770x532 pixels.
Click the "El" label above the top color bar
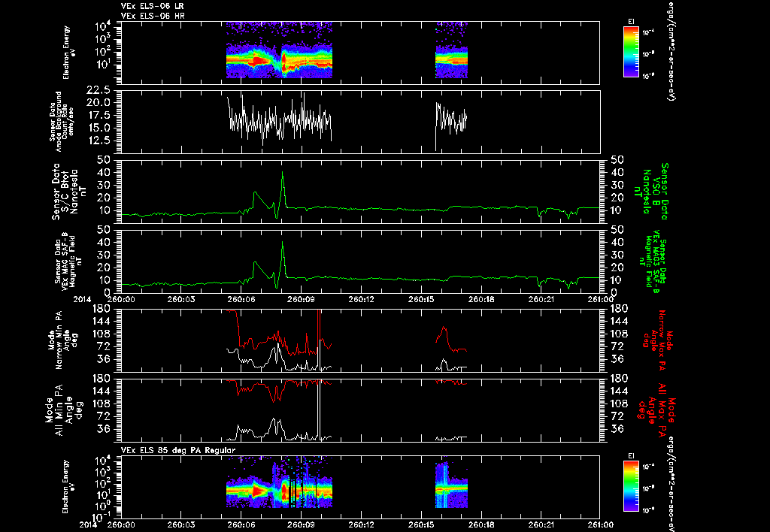[631, 22]
